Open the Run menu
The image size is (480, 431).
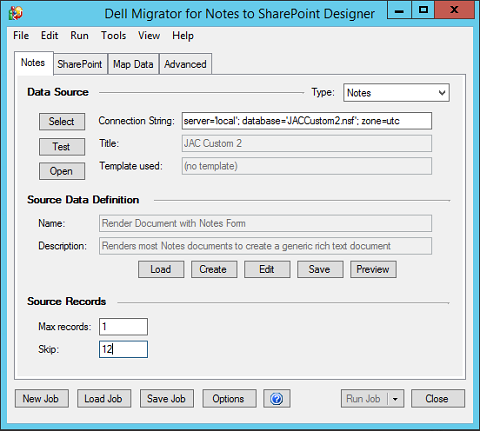coord(79,35)
